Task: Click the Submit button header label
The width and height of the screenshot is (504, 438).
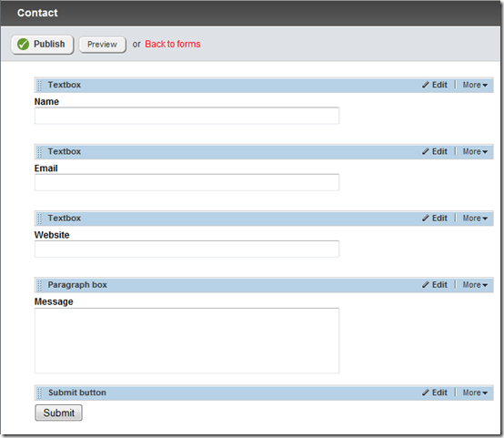Action: (77, 392)
